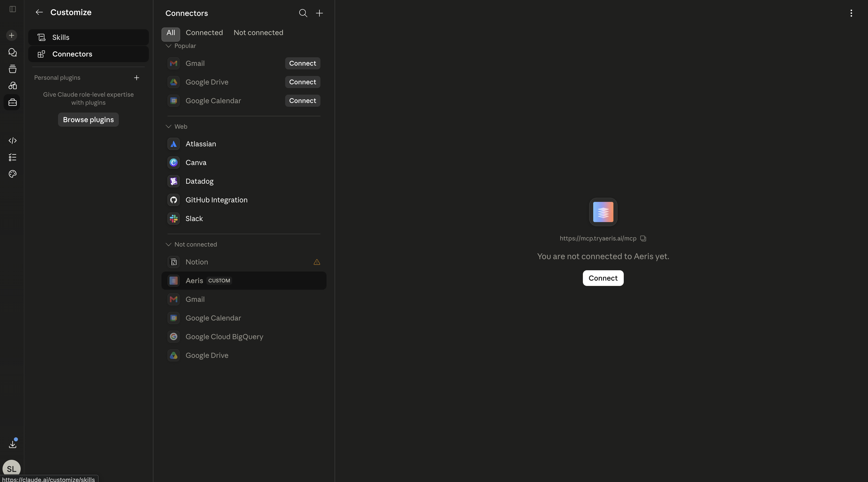The height and width of the screenshot is (482, 868).
Task: Open the palette icon in left rail
Action: [12, 174]
